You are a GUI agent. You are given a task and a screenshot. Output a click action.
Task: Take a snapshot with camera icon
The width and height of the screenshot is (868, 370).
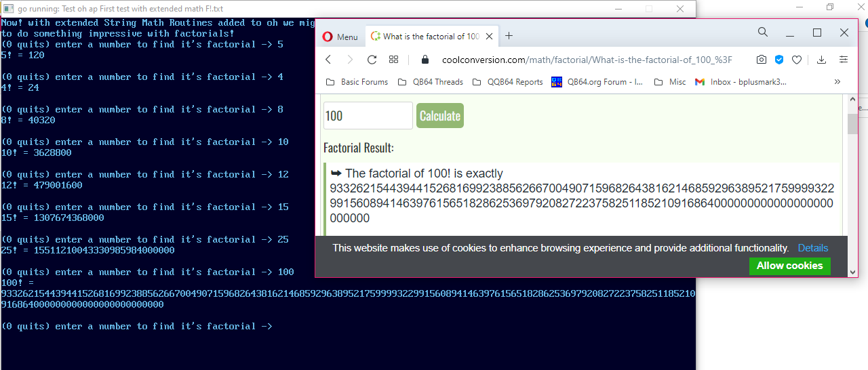(x=762, y=60)
